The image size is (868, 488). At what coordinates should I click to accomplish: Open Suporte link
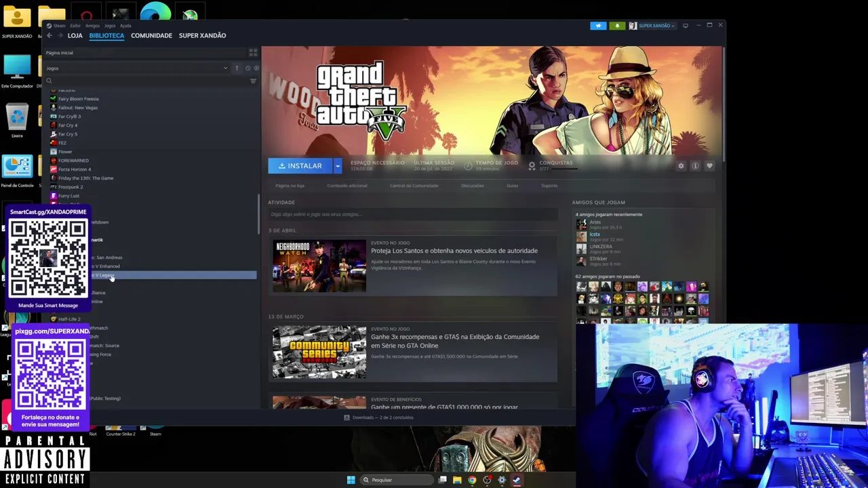click(x=549, y=186)
